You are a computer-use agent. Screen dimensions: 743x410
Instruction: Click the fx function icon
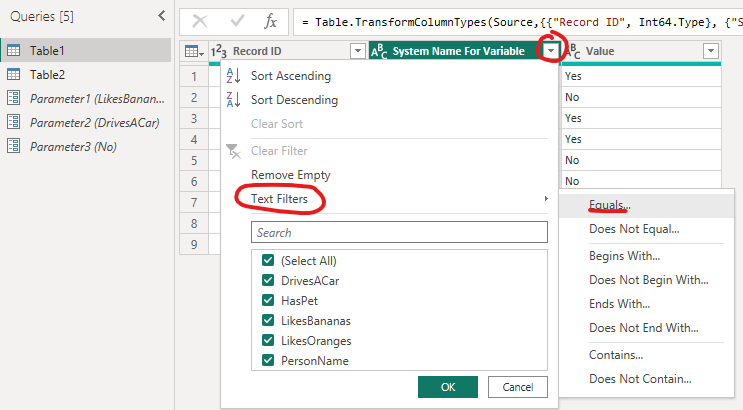pyautogui.click(x=270, y=21)
